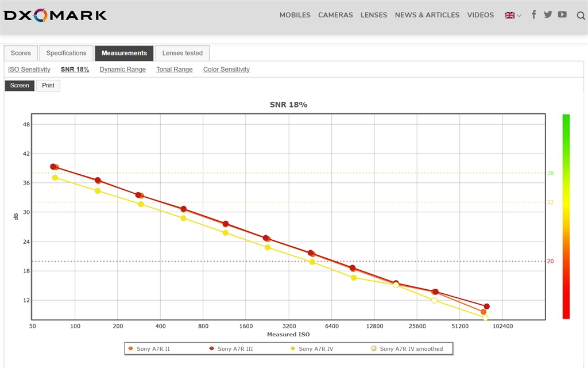Click the yellow 32 threshold label
This screenshot has height=368, width=588.
coord(550,202)
